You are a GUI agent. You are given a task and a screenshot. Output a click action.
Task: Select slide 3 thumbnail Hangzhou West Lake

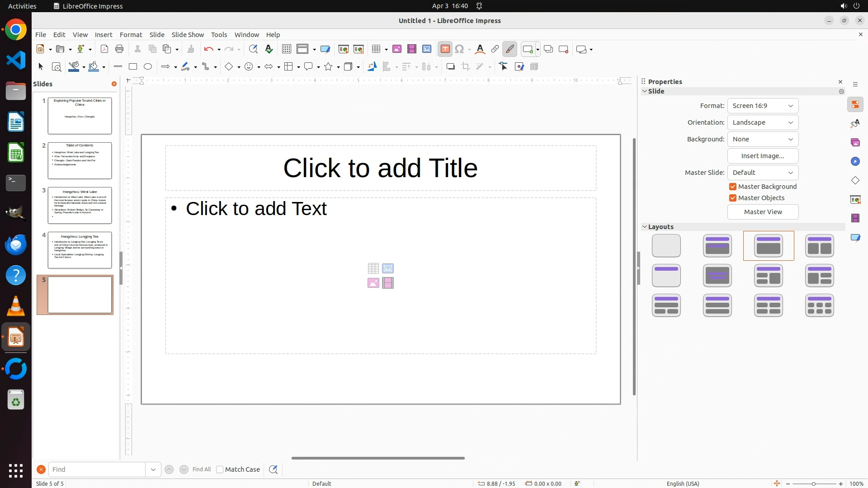(80, 206)
